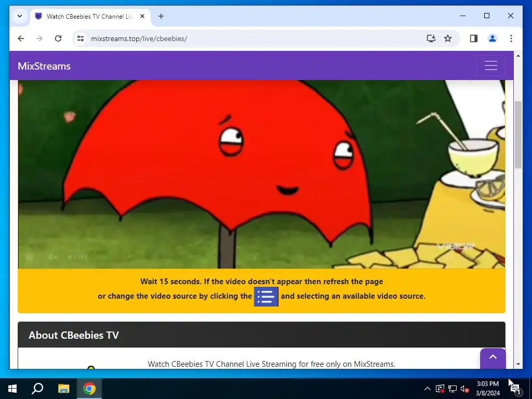The image size is (532, 399).
Task: Open File Explorer from taskbar
Action: [63, 389]
